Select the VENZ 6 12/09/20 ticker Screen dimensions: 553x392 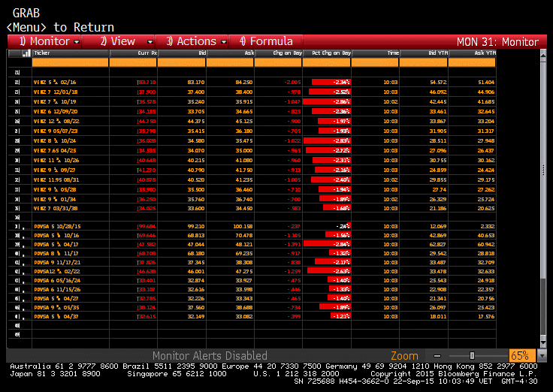click(56, 111)
